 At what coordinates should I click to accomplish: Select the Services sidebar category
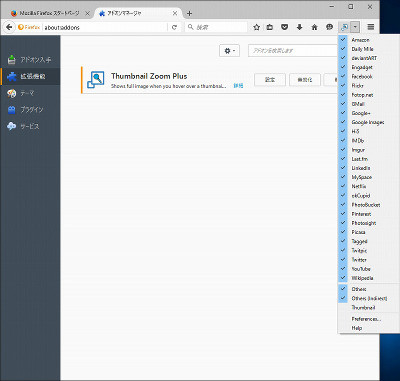(x=30, y=126)
